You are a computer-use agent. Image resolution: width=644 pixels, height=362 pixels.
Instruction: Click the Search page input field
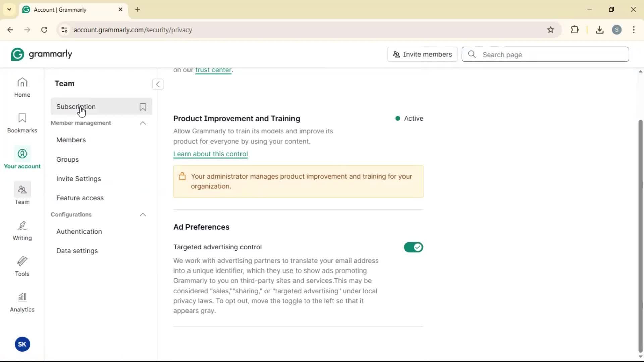click(550, 55)
